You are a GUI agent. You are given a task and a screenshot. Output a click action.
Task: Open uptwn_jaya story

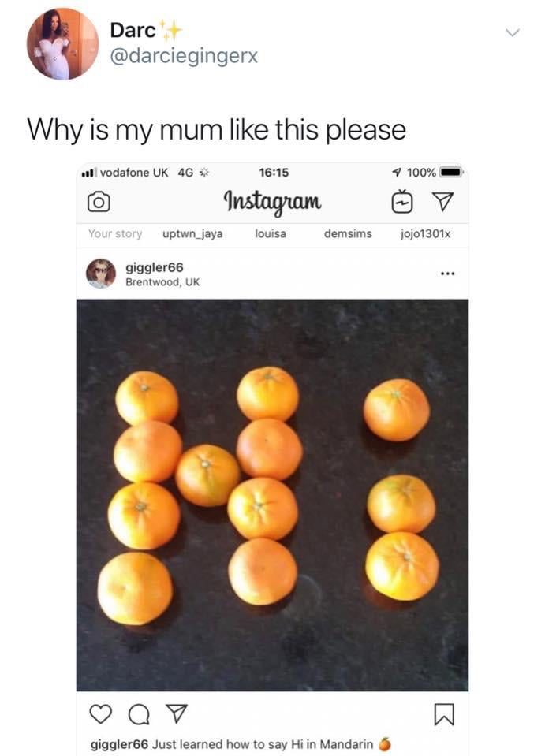coord(193,234)
